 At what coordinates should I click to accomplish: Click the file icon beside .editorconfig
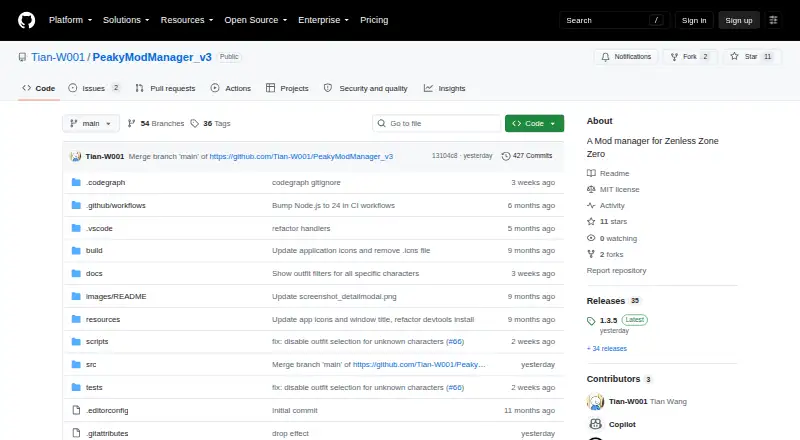point(76,410)
